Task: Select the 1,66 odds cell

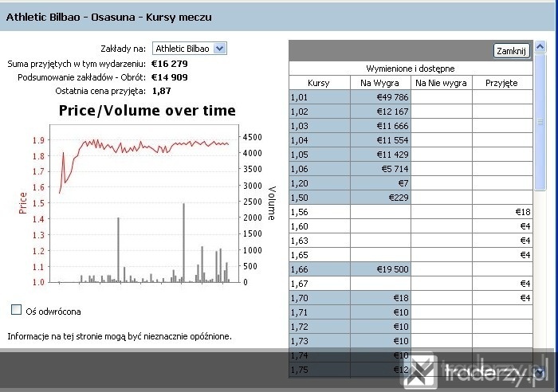Action: coord(320,269)
